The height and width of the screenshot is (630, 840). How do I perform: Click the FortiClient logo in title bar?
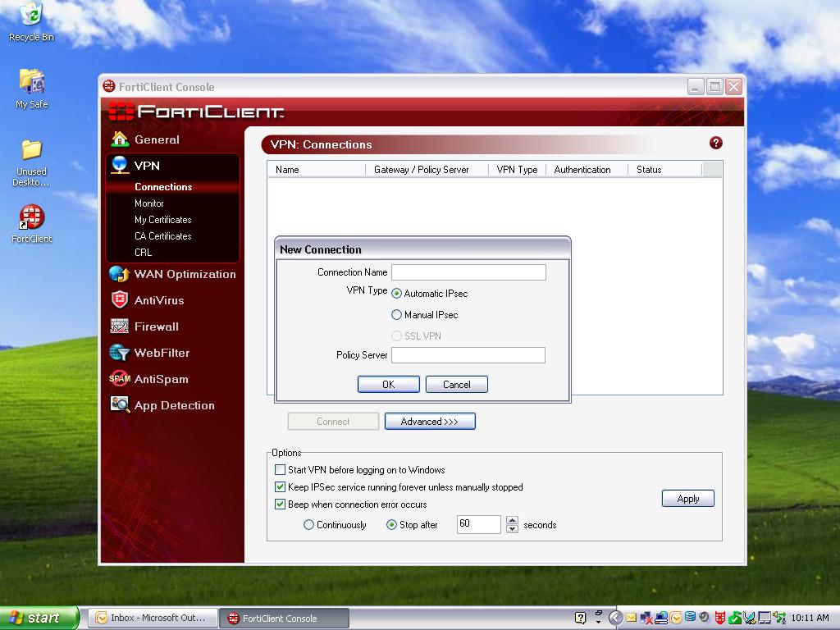(109, 86)
